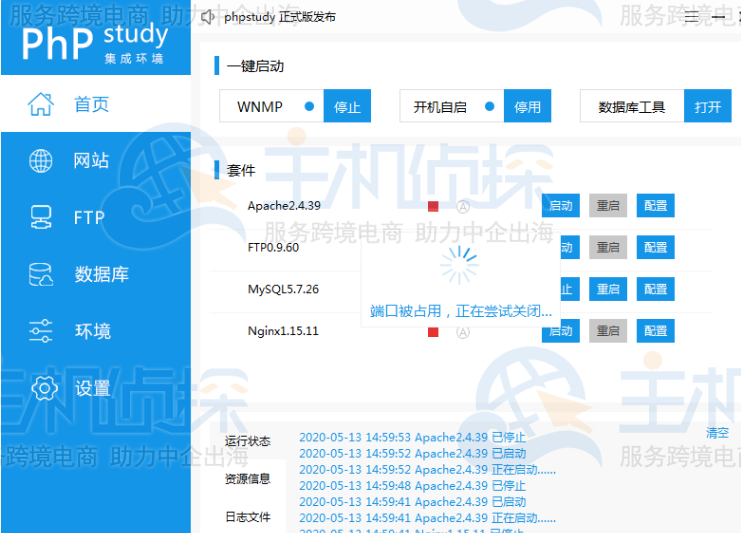Configure FTP0.9.60 with 配置
This screenshot has width=741, height=533.
point(655,247)
